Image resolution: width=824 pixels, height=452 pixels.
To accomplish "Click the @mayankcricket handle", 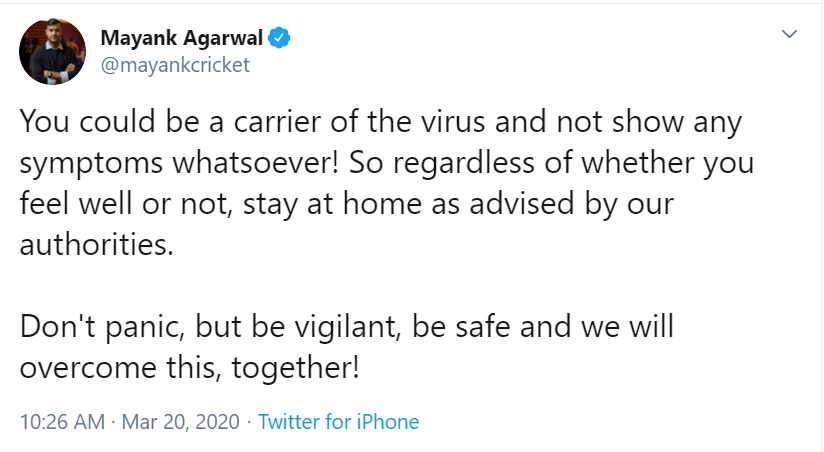I will click(174, 65).
